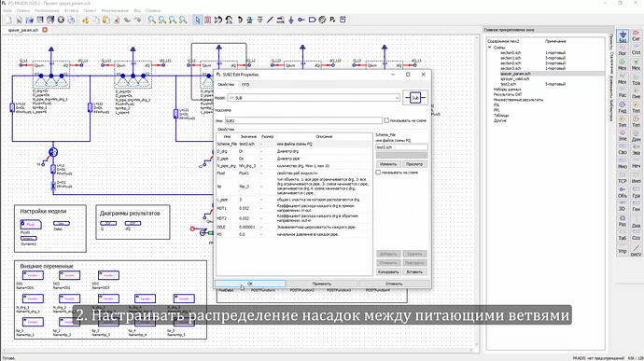Click the Paste toolbar icon

click(x=106, y=20)
